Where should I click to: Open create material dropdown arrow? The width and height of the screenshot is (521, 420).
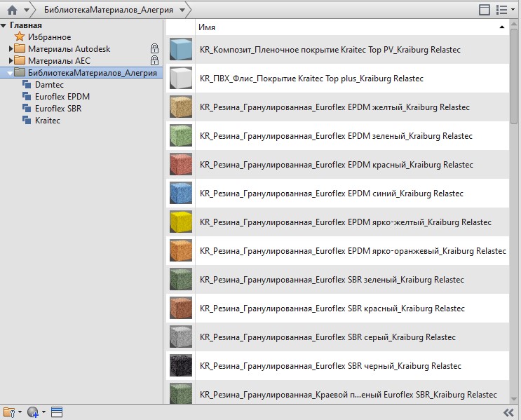point(43,412)
